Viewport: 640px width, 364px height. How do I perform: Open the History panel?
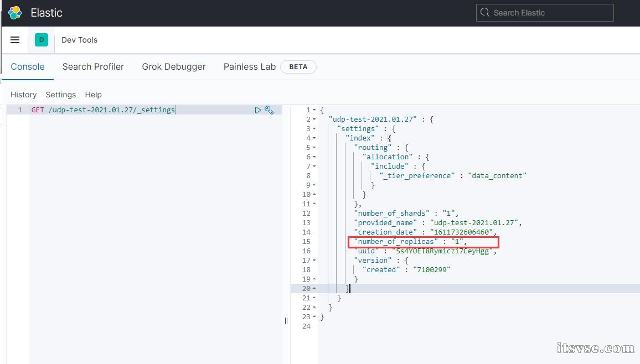(23, 95)
